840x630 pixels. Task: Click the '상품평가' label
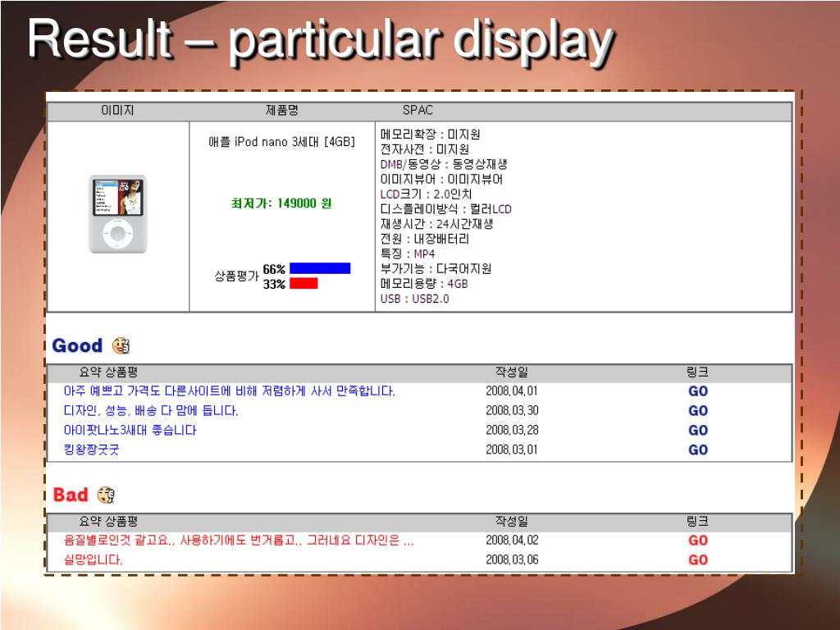click(236, 276)
